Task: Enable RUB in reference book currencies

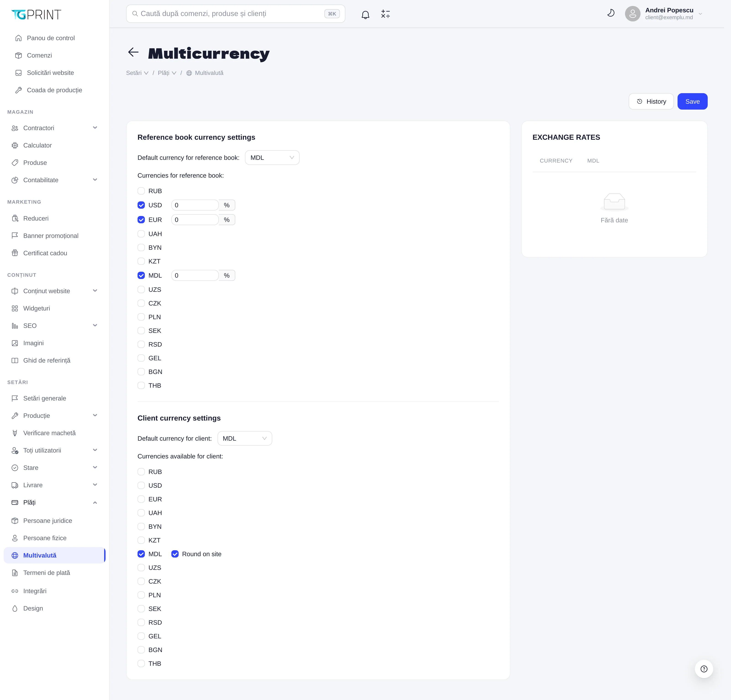Action: point(141,191)
